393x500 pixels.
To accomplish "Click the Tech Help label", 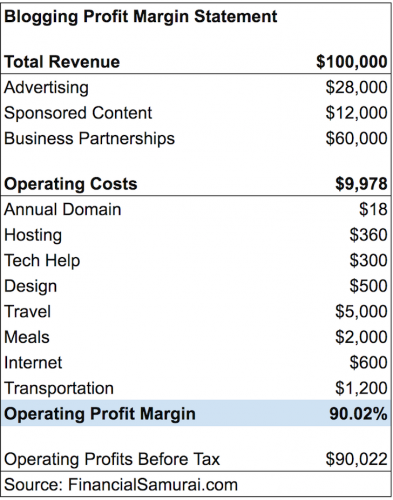I will point(42,261).
